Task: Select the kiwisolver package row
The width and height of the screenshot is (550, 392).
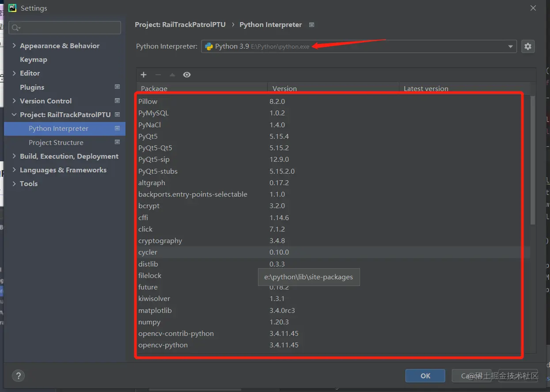Action: click(333, 298)
